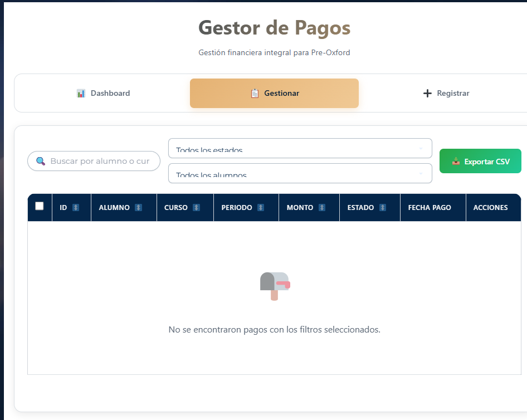The width and height of the screenshot is (527, 420).
Task: Click the plus icon next to Registrar
Action: coord(427,92)
